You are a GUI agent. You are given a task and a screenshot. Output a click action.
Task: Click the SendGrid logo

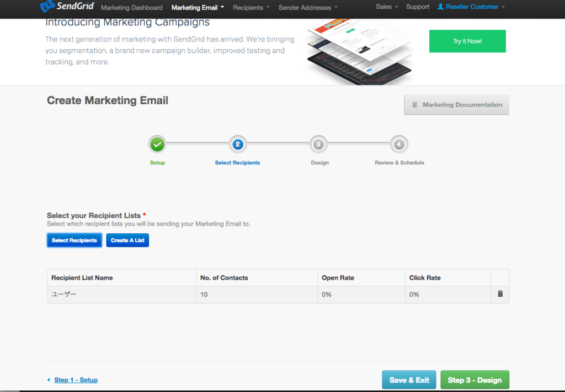[67, 6]
